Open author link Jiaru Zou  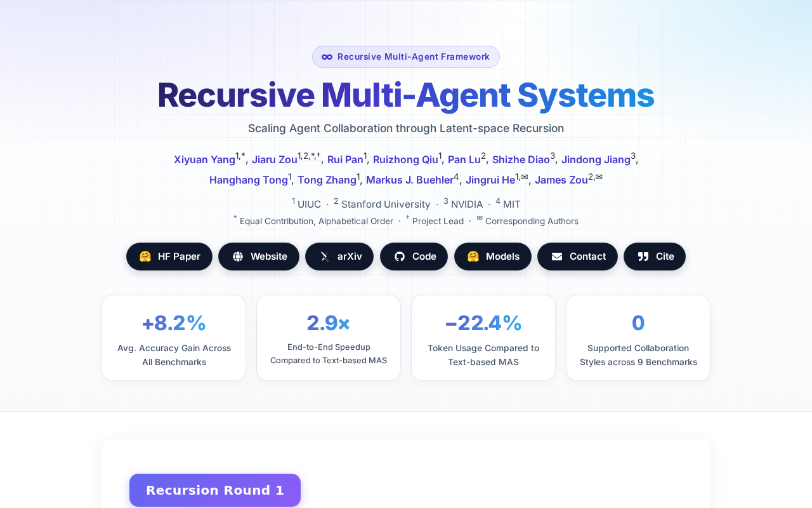click(x=275, y=160)
